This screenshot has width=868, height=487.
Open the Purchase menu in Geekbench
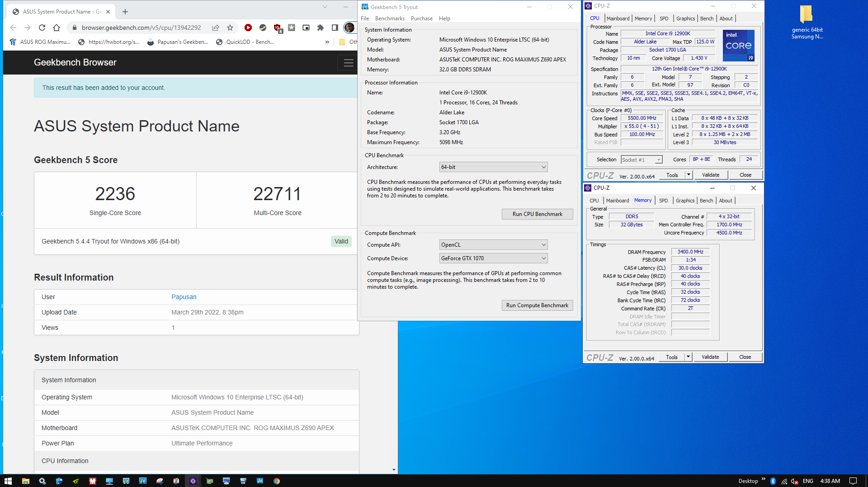(x=422, y=19)
